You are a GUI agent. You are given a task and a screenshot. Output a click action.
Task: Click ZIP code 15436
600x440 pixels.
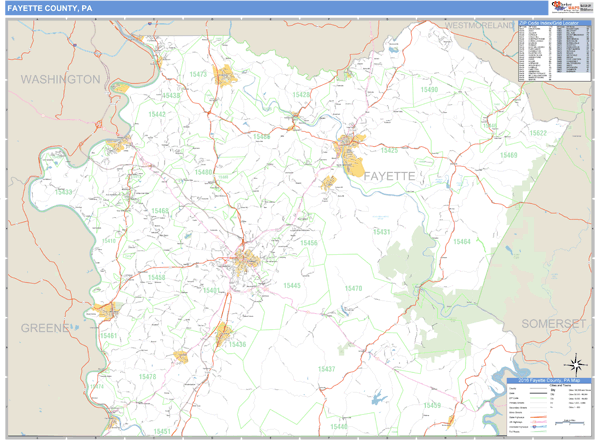(237, 344)
